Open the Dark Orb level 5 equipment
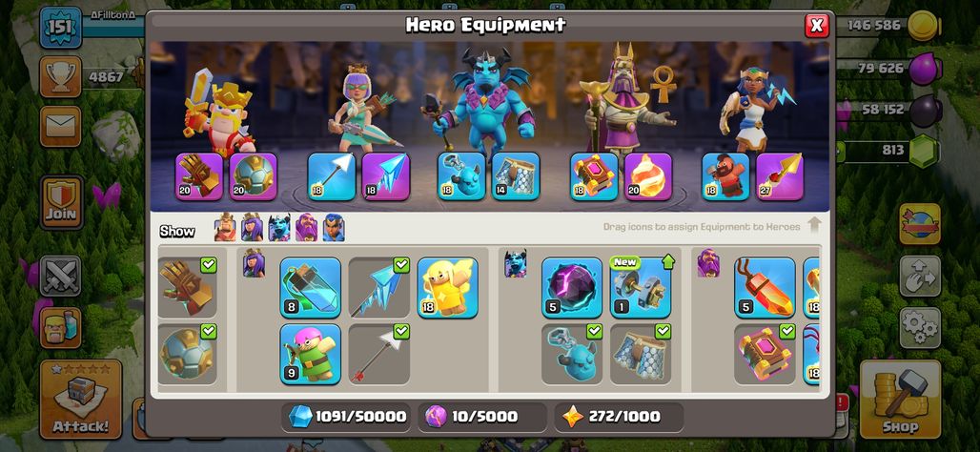 tap(572, 288)
